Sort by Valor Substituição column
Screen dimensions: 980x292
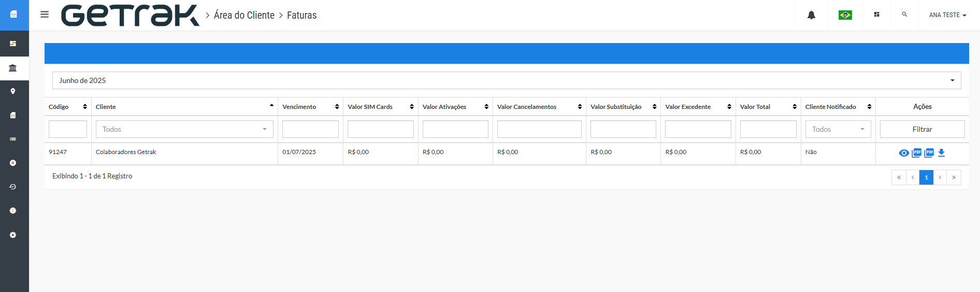[623, 107]
